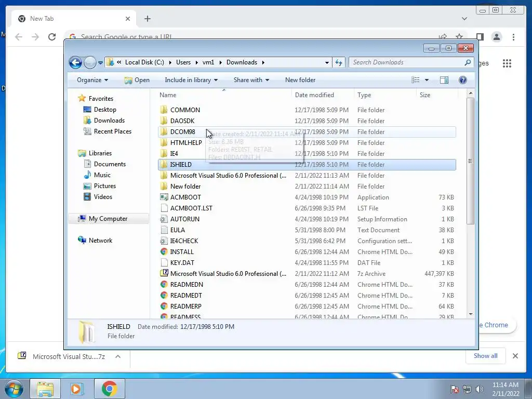The width and height of the screenshot is (532, 399).
Task: Select the EULA text document icon
Action: click(164, 230)
